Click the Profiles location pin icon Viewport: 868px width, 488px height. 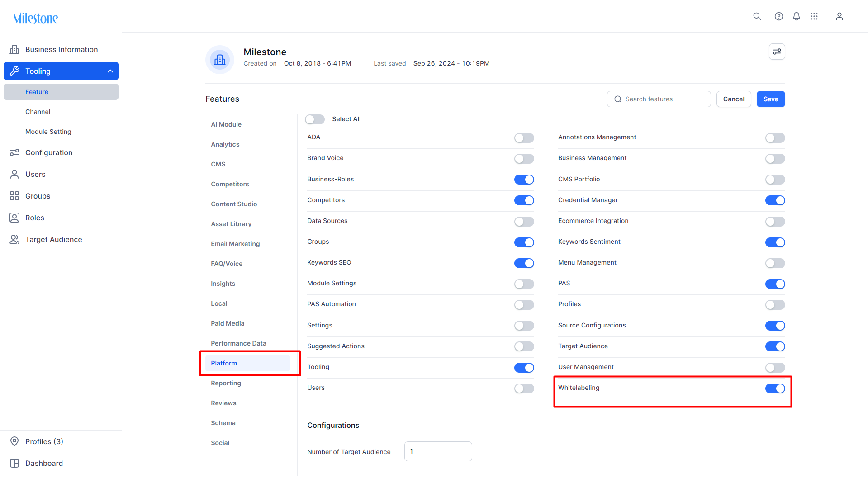(x=14, y=441)
